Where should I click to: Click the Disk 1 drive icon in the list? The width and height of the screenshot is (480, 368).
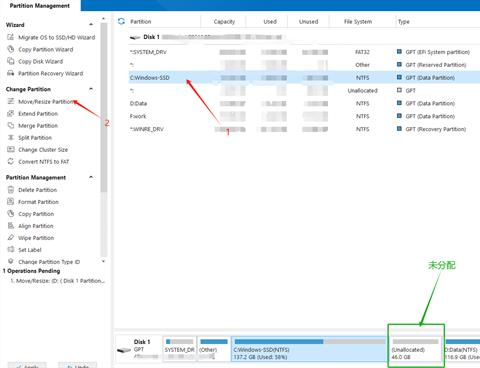coord(135,37)
